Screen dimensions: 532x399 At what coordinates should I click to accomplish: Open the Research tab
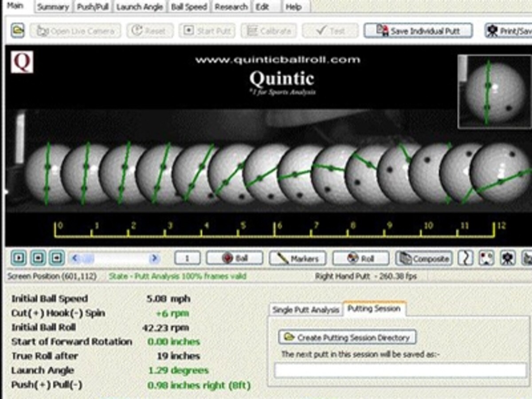coord(231,7)
